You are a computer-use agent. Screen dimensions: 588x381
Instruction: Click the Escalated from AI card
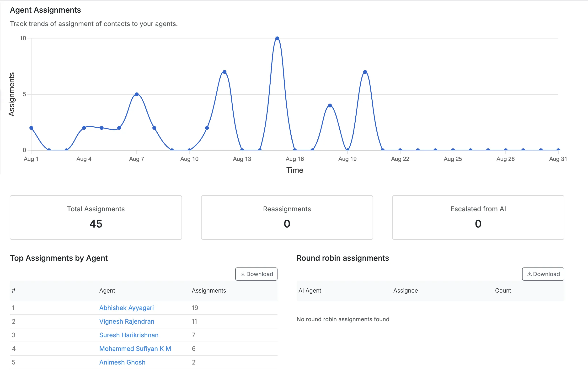point(478,218)
